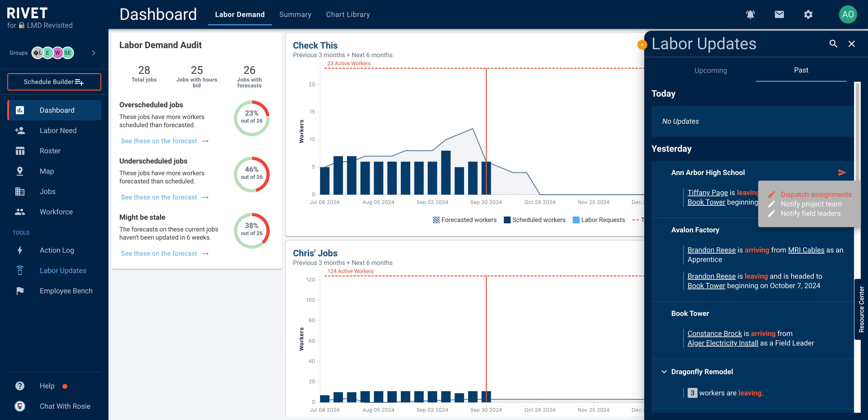This screenshot has width=868, height=420.
Task: Click the Labor Updates sidebar icon
Action: coord(20,270)
